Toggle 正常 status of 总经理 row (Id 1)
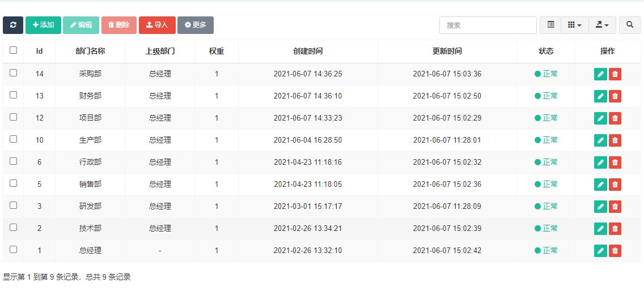644x291 pixels. point(546,250)
